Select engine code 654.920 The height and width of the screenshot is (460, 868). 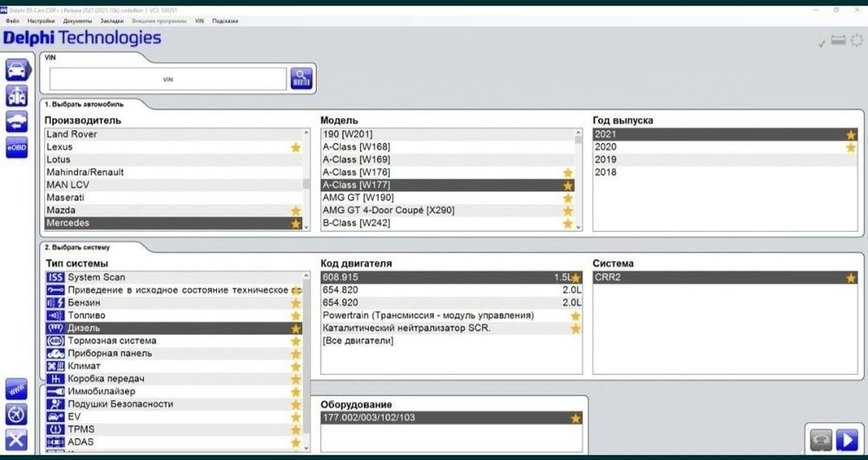point(451,303)
